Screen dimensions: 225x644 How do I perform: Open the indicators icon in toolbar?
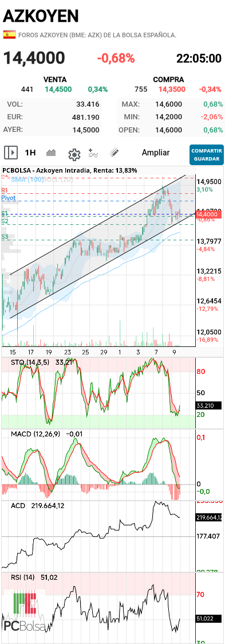tap(94, 153)
